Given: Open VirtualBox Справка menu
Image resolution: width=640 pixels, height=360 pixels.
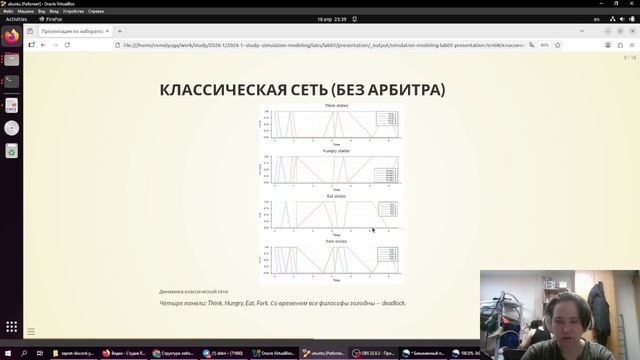Looking at the screenshot, I should click(x=96, y=11).
